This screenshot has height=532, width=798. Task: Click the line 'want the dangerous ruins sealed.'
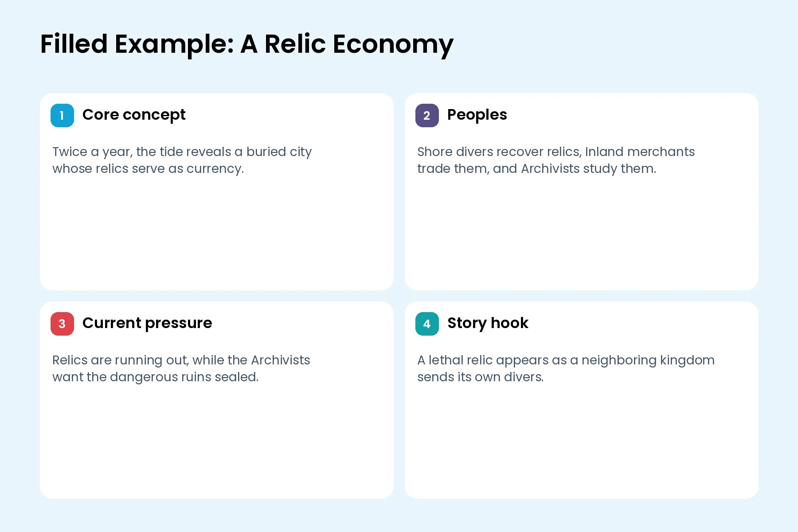click(156, 377)
